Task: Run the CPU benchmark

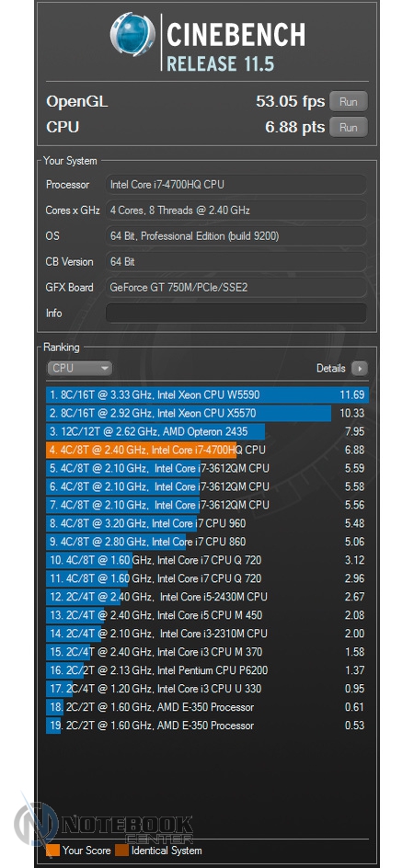Action: pos(348,127)
